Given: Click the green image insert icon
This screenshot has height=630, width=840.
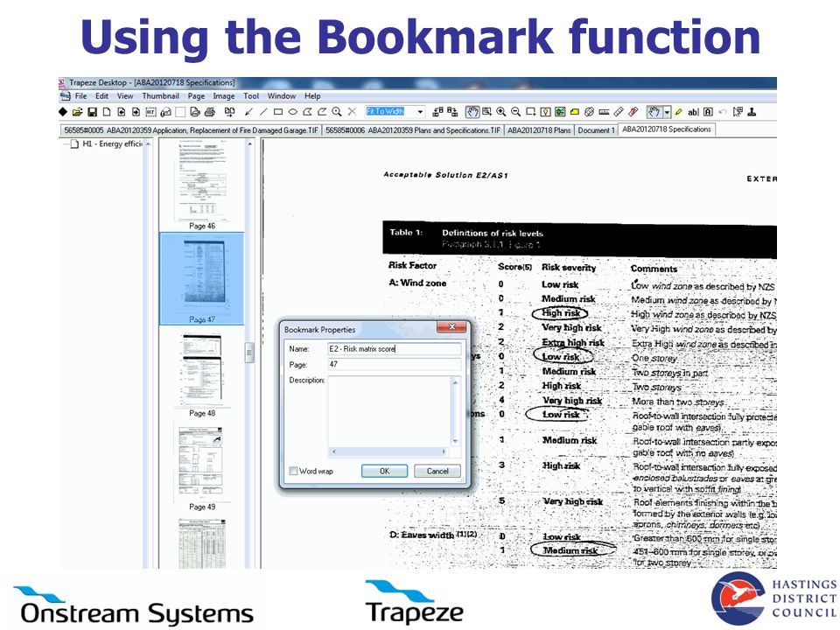Looking at the screenshot, I should pyautogui.click(x=560, y=112).
